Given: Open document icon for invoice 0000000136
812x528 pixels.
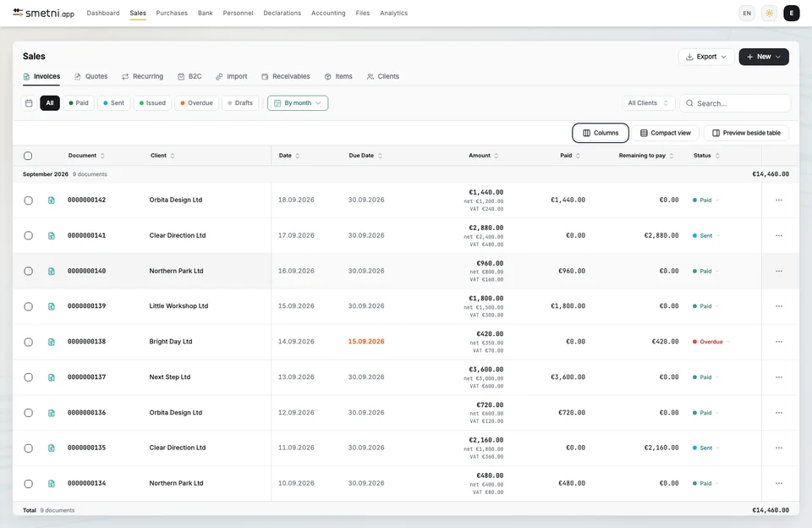Looking at the screenshot, I should click(52, 413).
